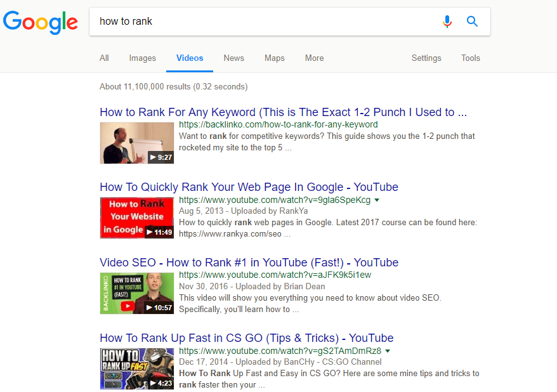Viewport: 557px width, 392px height.
Task: Open 'Video SEO - How to Rank #1' result
Action: pyautogui.click(x=249, y=263)
